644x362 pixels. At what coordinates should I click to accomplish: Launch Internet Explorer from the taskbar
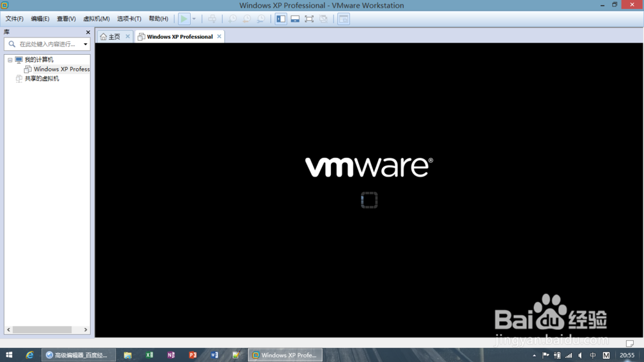(30, 355)
